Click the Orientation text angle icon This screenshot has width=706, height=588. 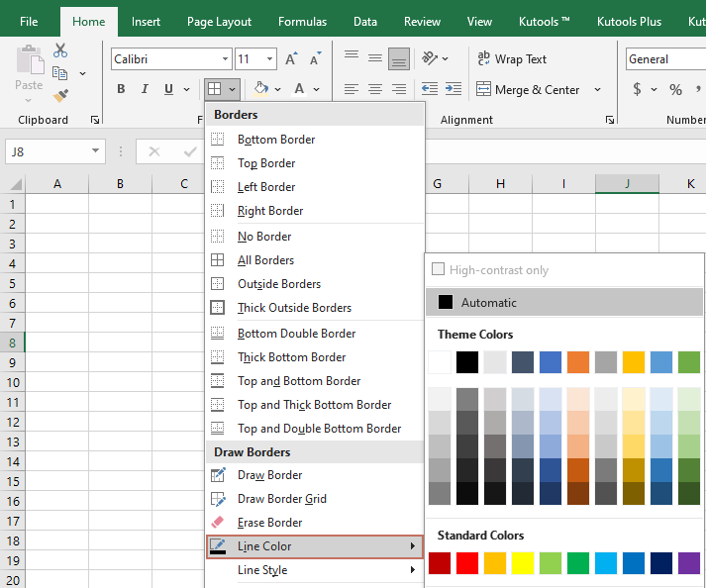pos(429,59)
